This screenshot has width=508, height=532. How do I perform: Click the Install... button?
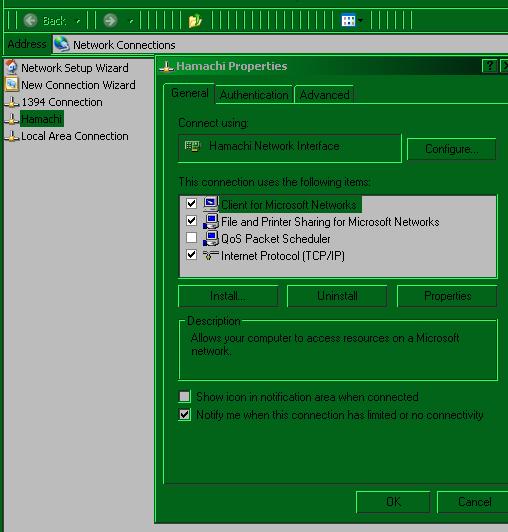[x=228, y=296]
